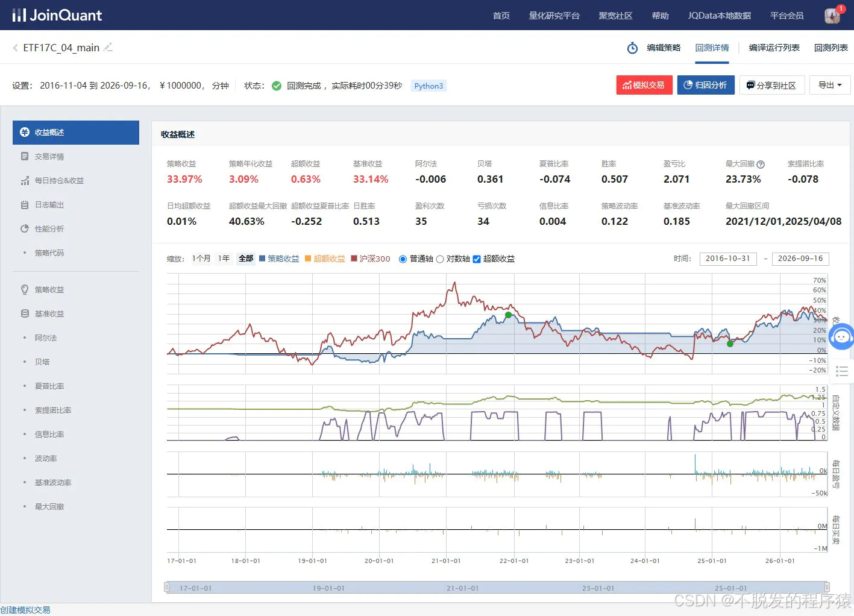Set zoom to 1年
Viewport: 854px width, 616px height.
point(224,259)
